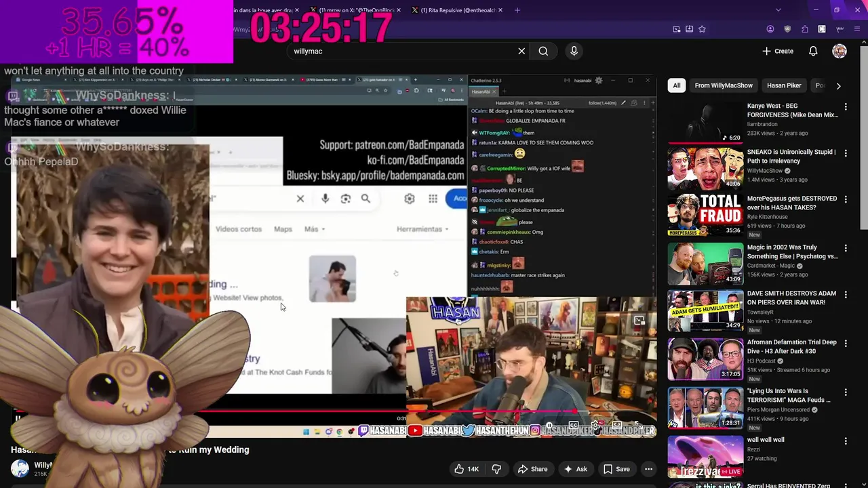Screen dimensions: 868x488
Task: Switch to the 'Rita Repulsive' browser tab
Action: (x=458, y=10)
